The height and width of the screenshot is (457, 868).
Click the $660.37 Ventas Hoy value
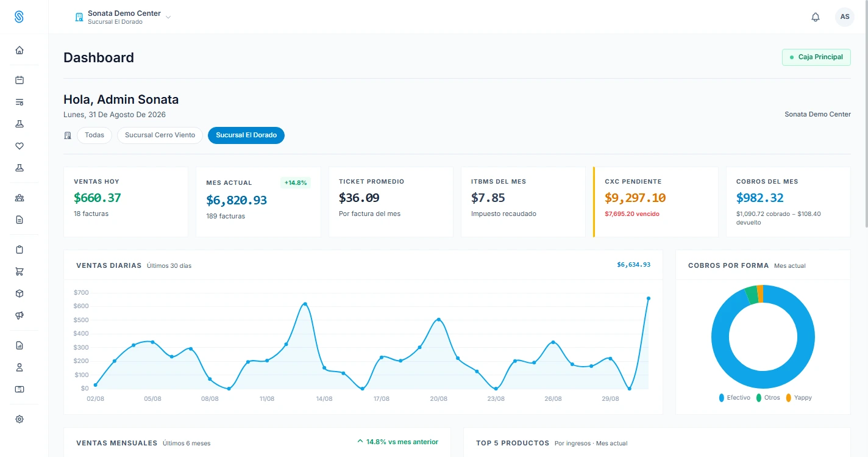[x=98, y=198]
